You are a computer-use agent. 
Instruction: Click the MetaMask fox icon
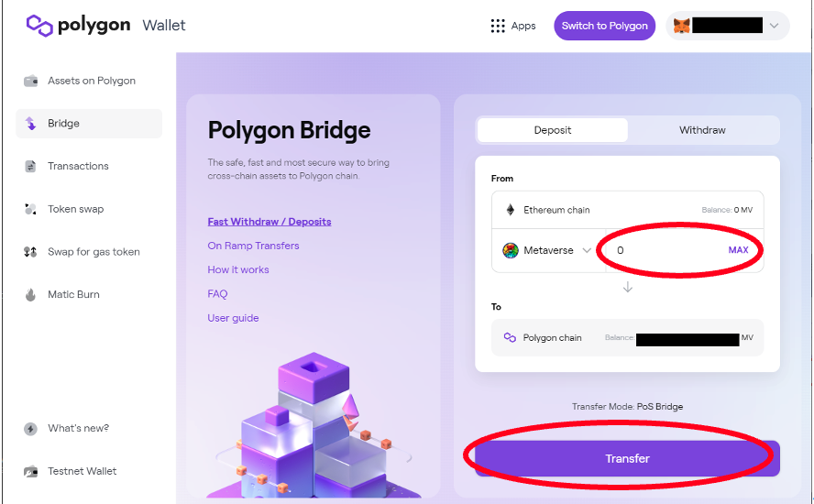pyautogui.click(x=682, y=26)
